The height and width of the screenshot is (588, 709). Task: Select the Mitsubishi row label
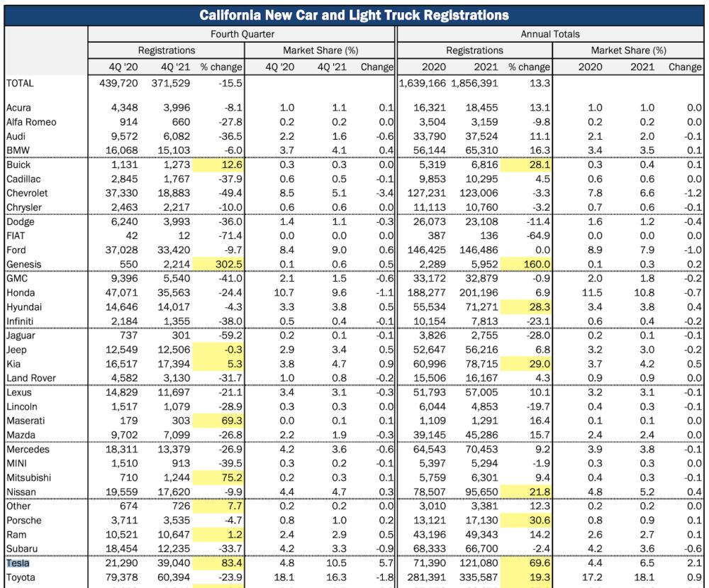(29, 477)
